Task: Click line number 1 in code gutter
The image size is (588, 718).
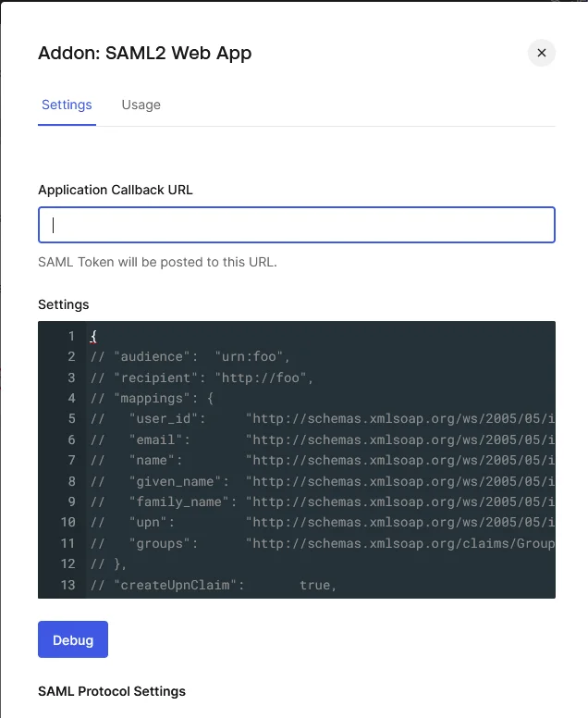Action: pyautogui.click(x=71, y=336)
